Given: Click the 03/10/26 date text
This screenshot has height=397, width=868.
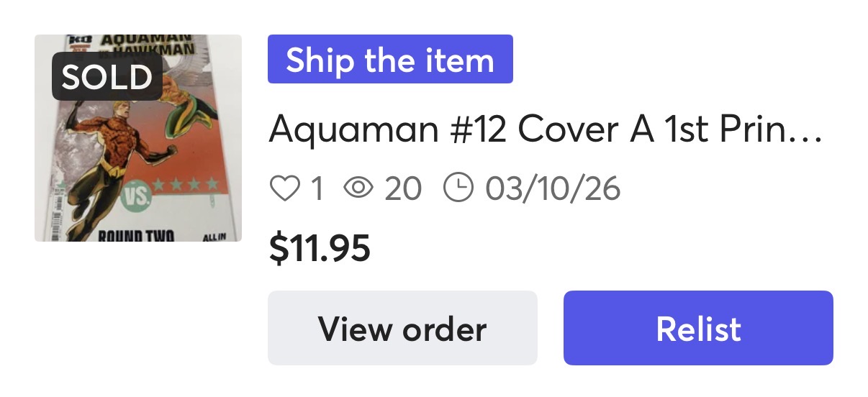Looking at the screenshot, I should pyautogui.click(x=553, y=189).
